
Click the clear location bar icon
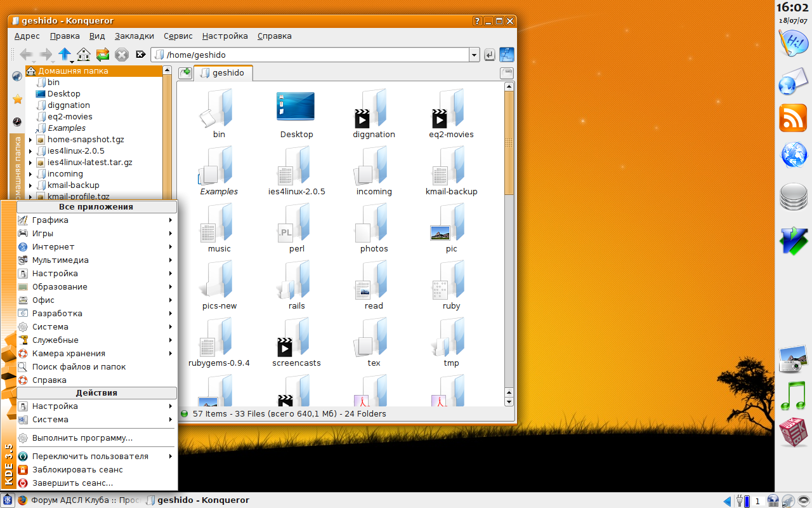(x=141, y=55)
